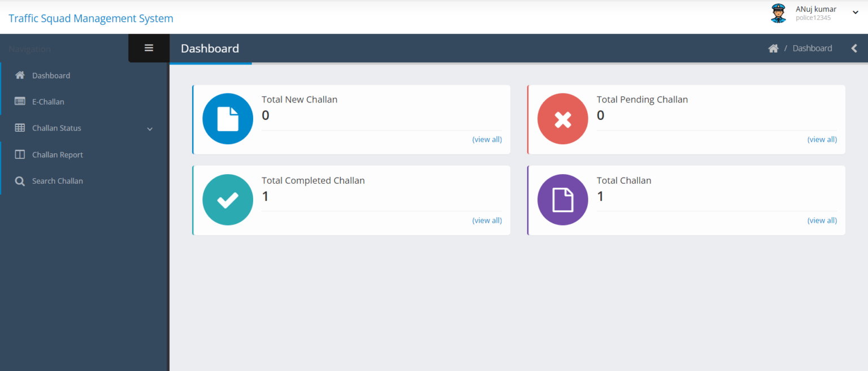Click the Total Completed Challan label
Viewport: 868px width, 371px height.
click(313, 181)
